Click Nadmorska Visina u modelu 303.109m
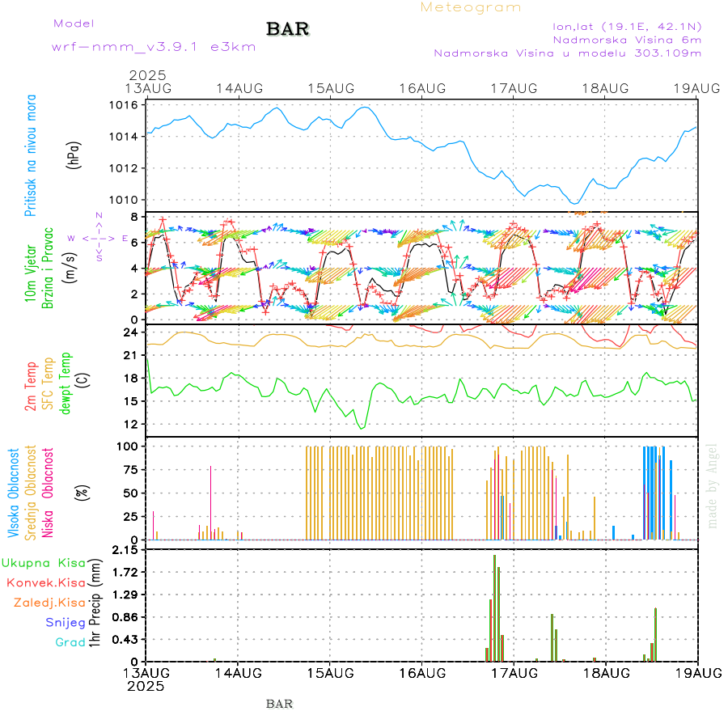Viewport: 728px width, 728px height. click(x=567, y=53)
